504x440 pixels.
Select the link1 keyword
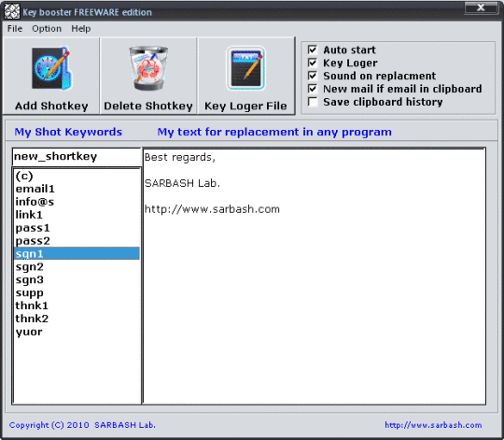pyautogui.click(x=77, y=215)
